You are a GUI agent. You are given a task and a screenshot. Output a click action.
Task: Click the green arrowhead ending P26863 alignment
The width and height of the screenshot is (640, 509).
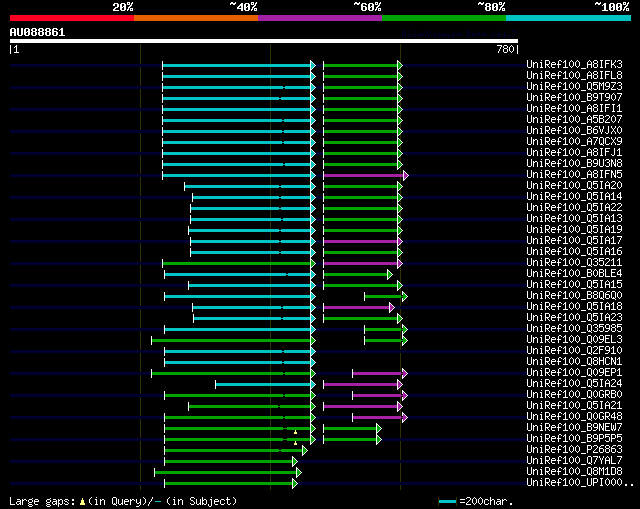304,451
